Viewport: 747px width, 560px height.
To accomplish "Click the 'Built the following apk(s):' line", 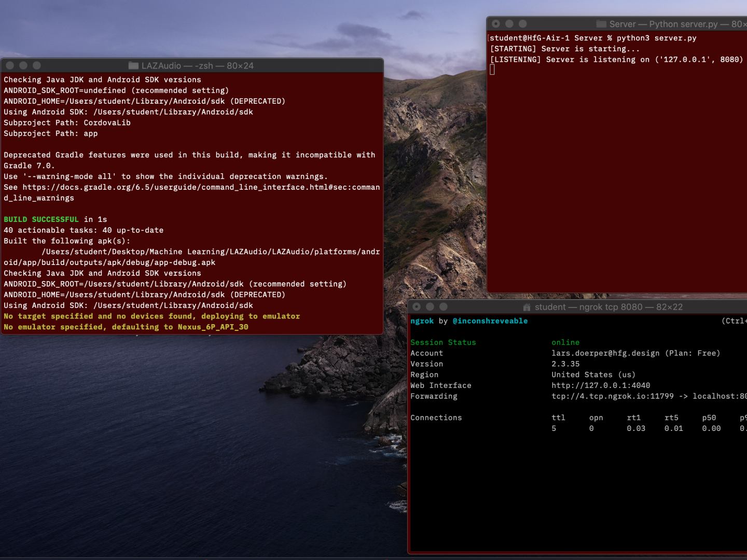I will pos(67,241).
